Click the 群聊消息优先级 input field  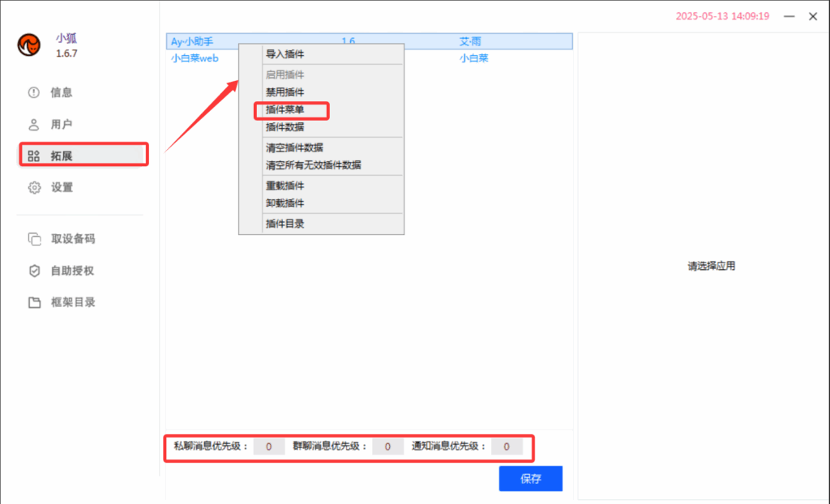[x=387, y=446]
